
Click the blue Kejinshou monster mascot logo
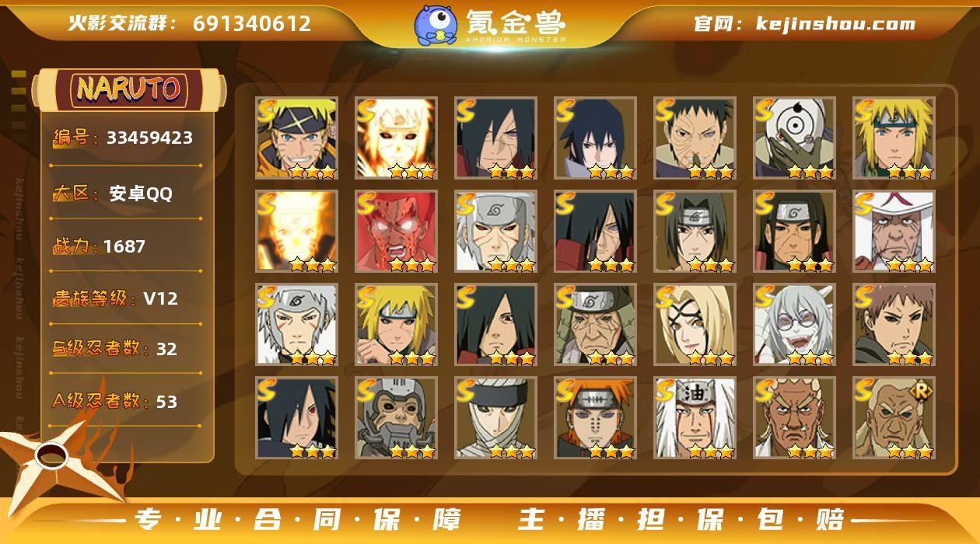(436, 24)
